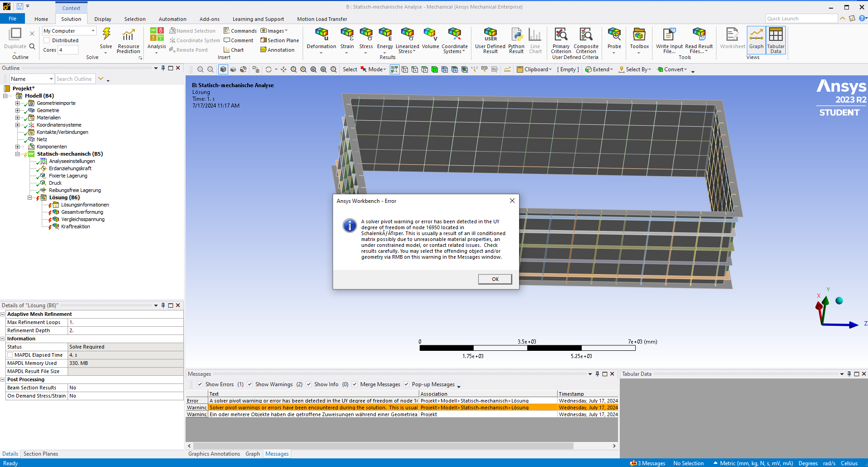The height and width of the screenshot is (467, 868).
Task: Insert a Section Plane
Action: click(280, 40)
